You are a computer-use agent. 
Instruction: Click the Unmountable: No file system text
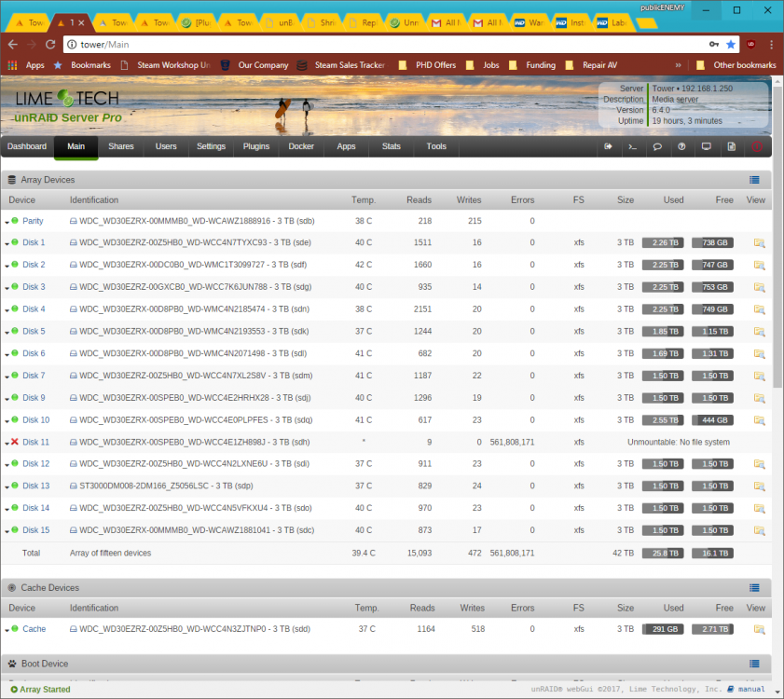[x=679, y=442]
